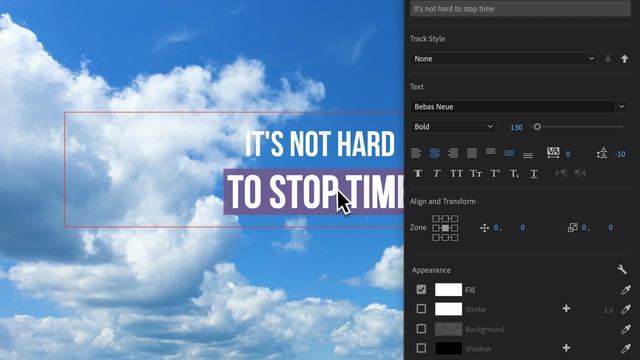Justify the caption text
Screen dimensions: 640x360
tap(472, 153)
